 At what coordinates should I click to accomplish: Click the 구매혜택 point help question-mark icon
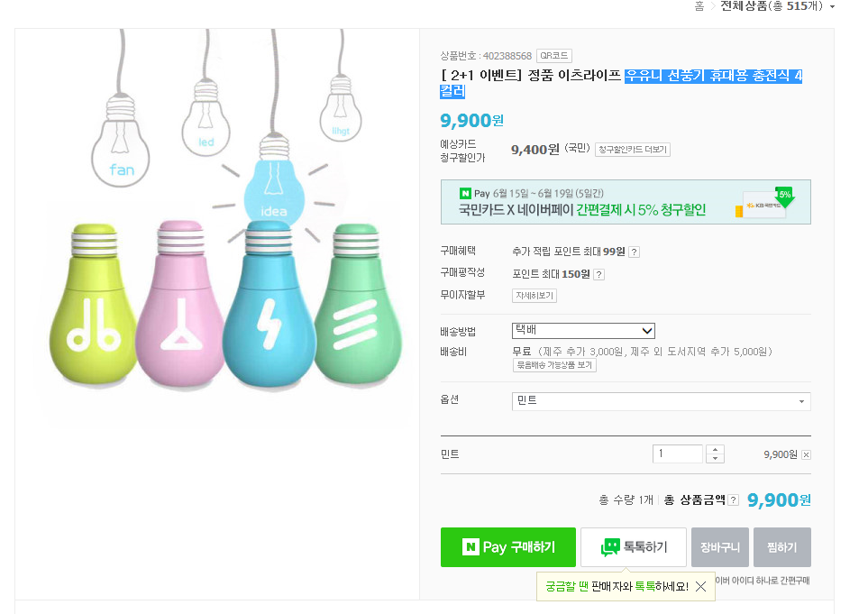pyautogui.click(x=634, y=252)
